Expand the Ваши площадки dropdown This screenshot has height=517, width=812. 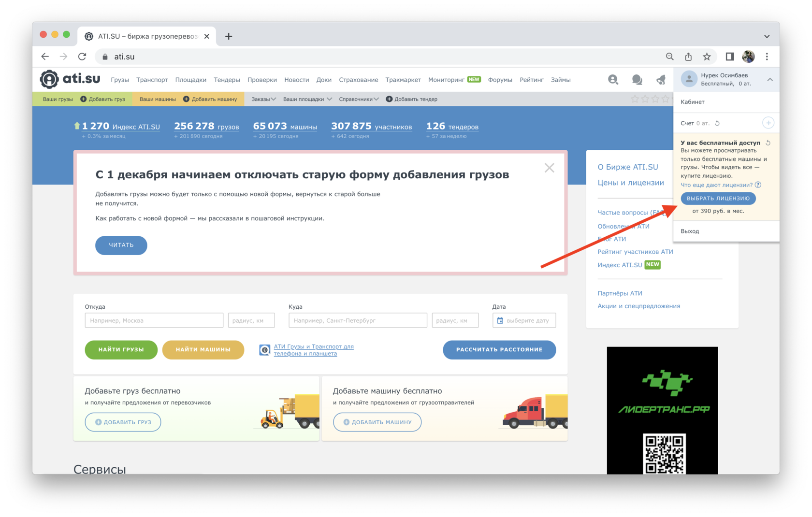(x=307, y=99)
